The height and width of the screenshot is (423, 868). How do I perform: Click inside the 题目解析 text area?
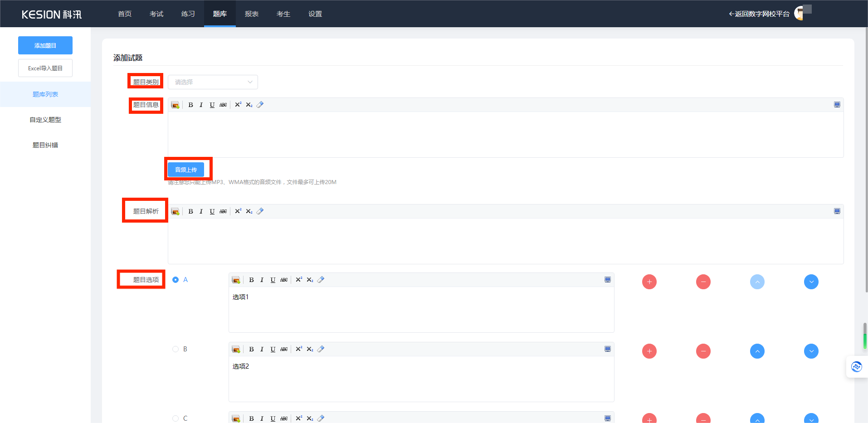[x=506, y=241]
